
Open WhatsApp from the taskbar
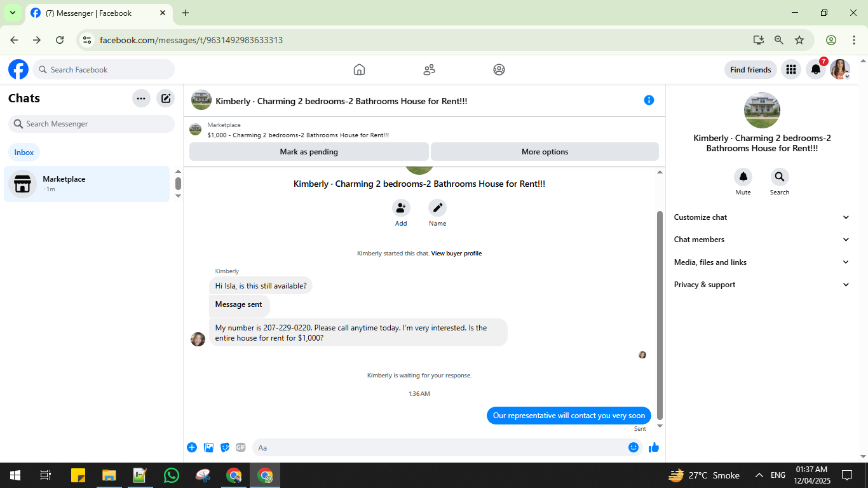point(172,475)
